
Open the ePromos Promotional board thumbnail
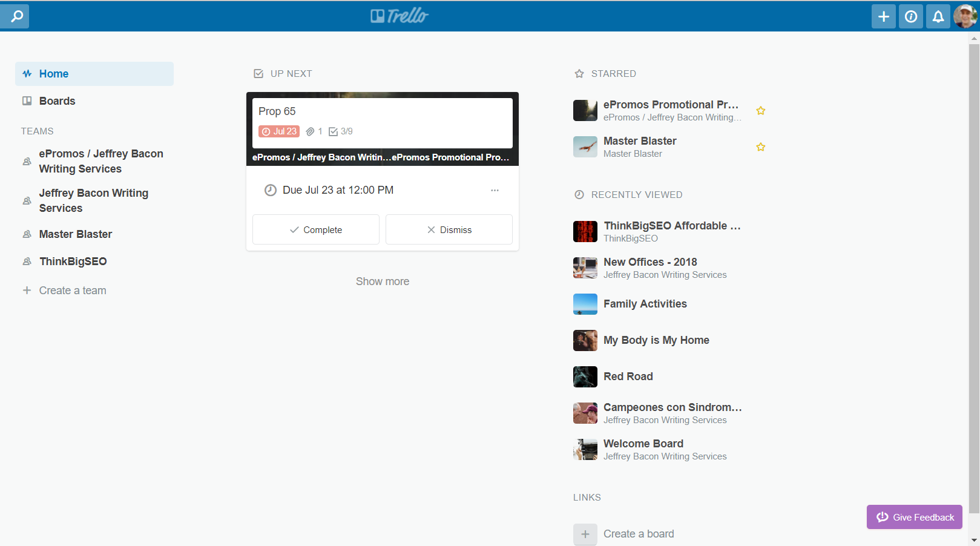(x=585, y=111)
